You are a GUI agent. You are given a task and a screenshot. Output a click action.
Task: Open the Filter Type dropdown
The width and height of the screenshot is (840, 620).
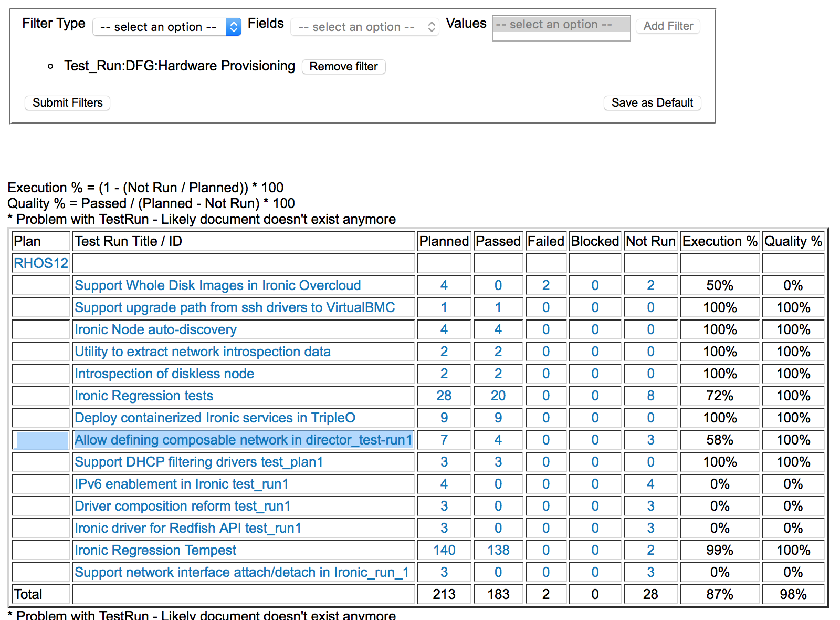click(x=167, y=27)
